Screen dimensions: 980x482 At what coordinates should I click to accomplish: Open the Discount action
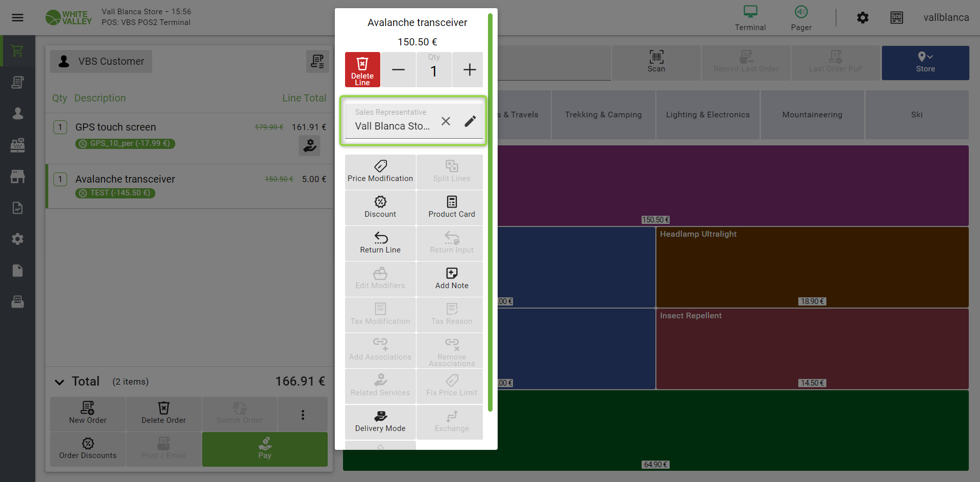(380, 208)
